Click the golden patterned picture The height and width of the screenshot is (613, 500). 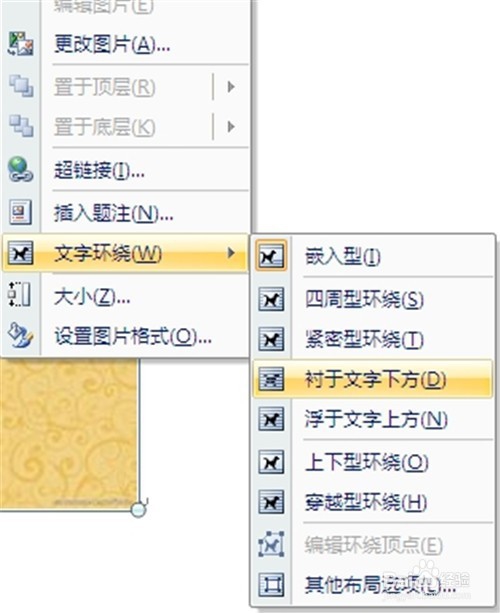point(69,434)
